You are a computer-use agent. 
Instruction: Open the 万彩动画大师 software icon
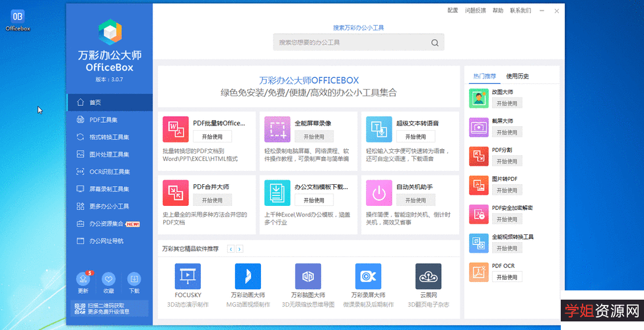pyautogui.click(x=248, y=277)
